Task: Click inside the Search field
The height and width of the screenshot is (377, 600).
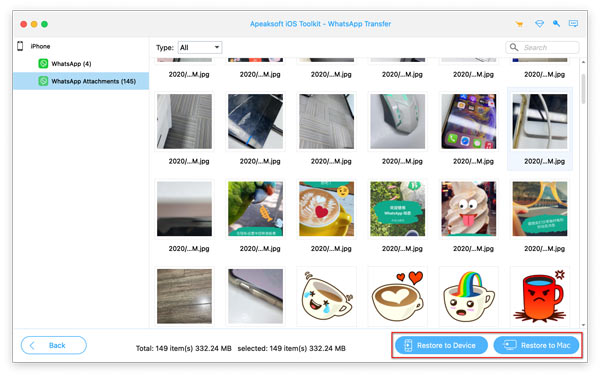Action: tap(542, 47)
